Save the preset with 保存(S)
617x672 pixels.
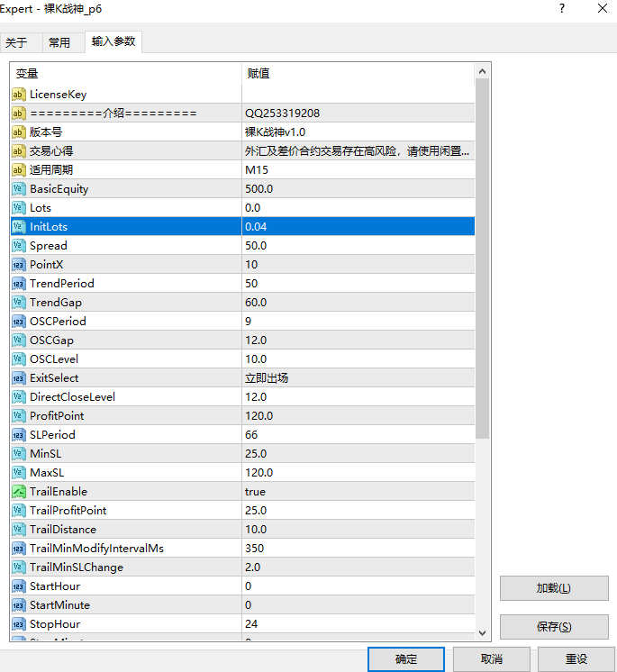point(554,627)
